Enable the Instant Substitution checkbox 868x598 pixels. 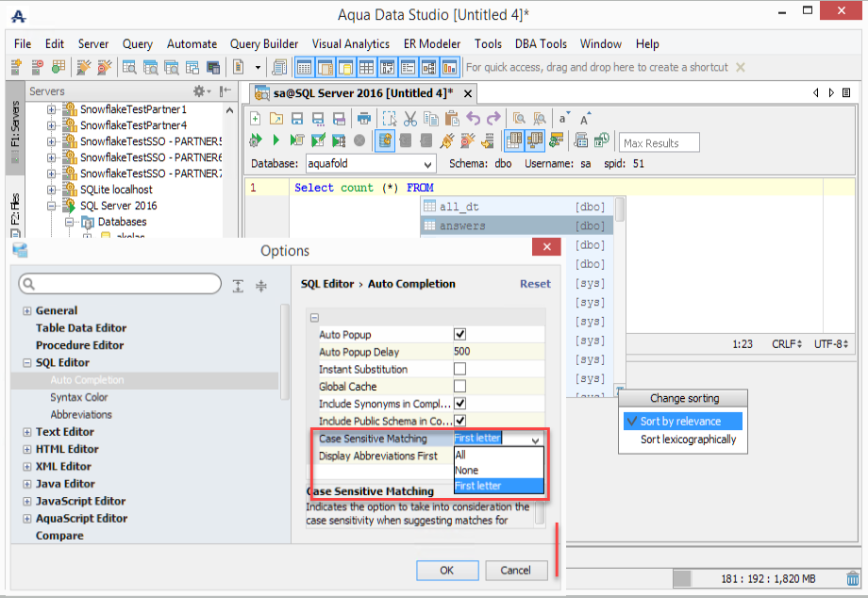pyautogui.click(x=460, y=369)
